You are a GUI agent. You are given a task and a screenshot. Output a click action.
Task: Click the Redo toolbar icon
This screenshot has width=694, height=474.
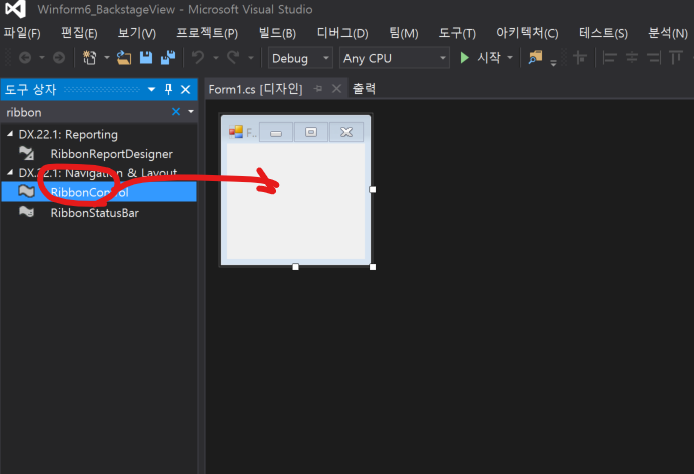233,58
